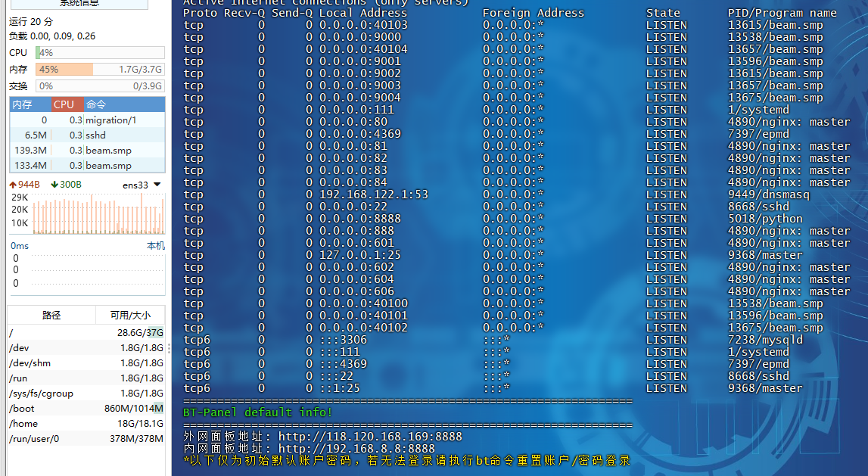Click the upload rate 944B indicator
868x476 pixels.
(24, 185)
